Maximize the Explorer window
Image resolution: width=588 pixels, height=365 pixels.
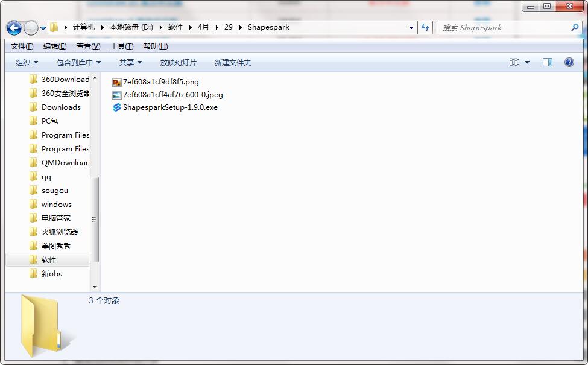(547, 7)
